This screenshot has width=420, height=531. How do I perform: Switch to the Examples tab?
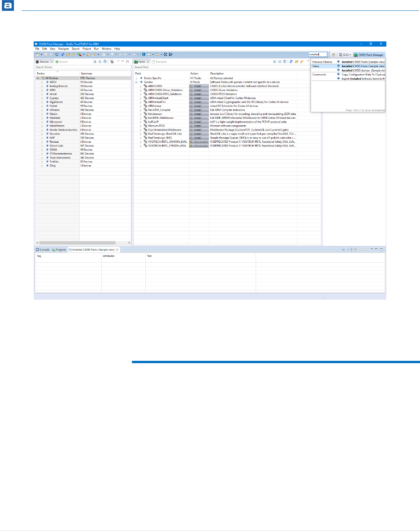(159, 61)
